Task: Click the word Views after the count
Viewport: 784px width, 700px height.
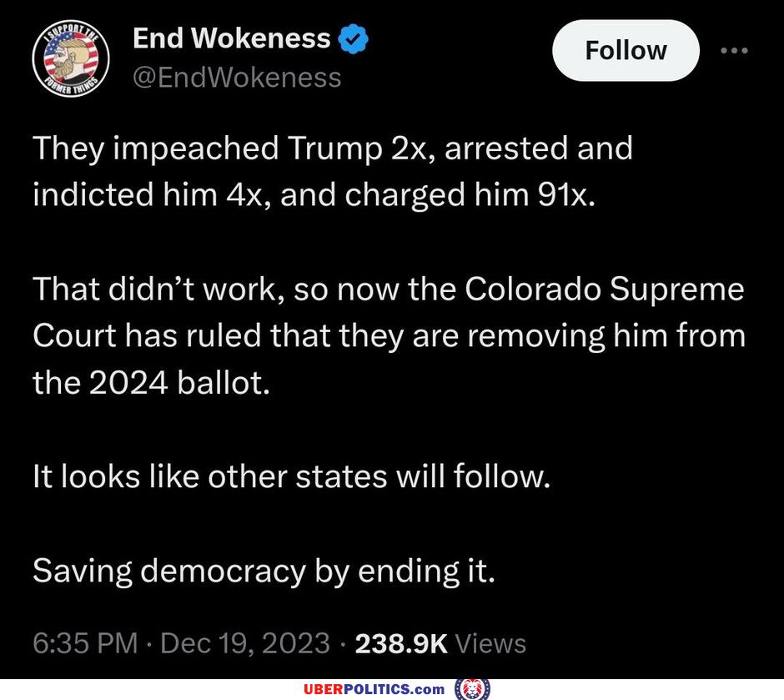Action: 490,643
